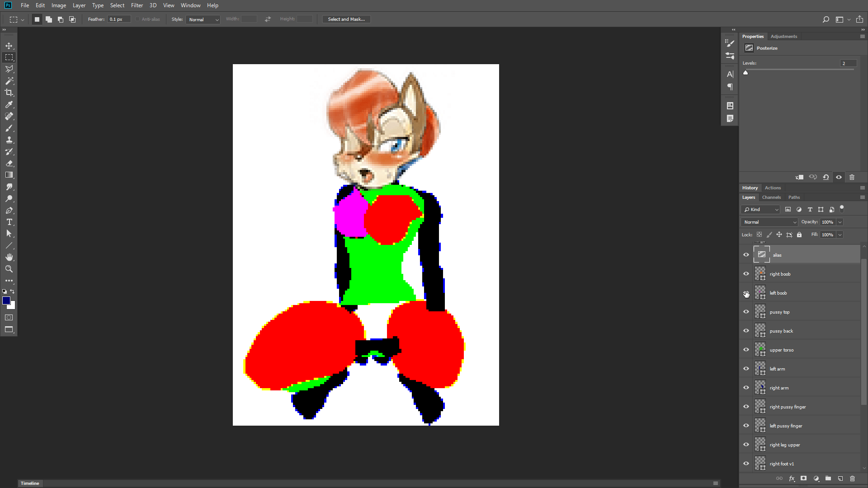Toggle visibility of upper torso layer
The height and width of the screenshot is (488, 868).
coord(746,350)
